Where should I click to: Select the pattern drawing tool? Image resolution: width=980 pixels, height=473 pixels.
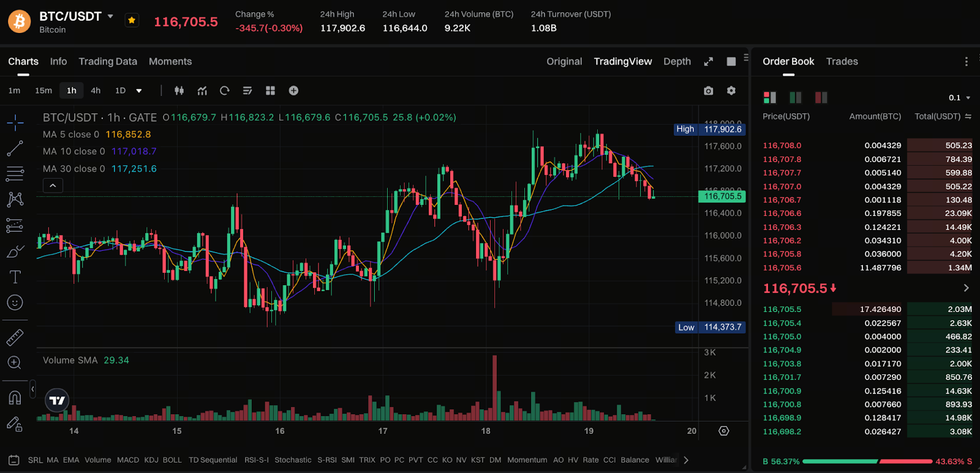coord(15,199)
